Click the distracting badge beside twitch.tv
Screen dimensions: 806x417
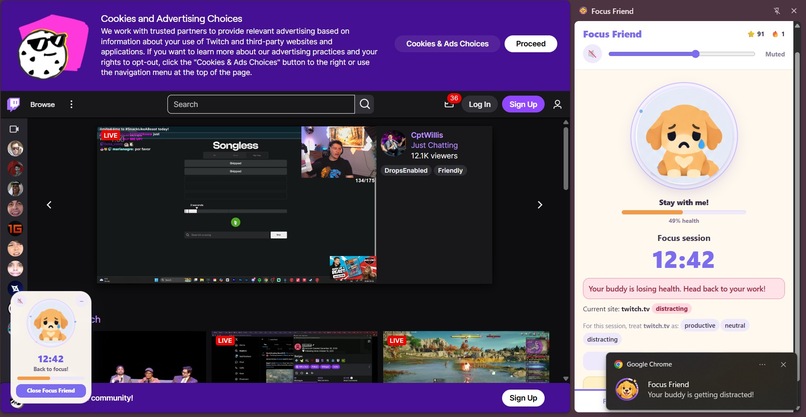click(x=671, y=309)
